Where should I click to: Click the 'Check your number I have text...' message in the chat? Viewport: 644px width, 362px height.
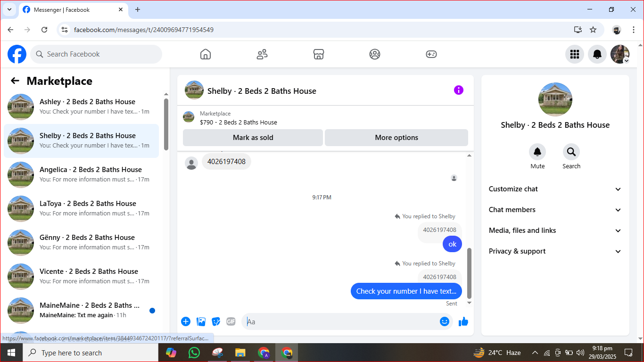406,291
